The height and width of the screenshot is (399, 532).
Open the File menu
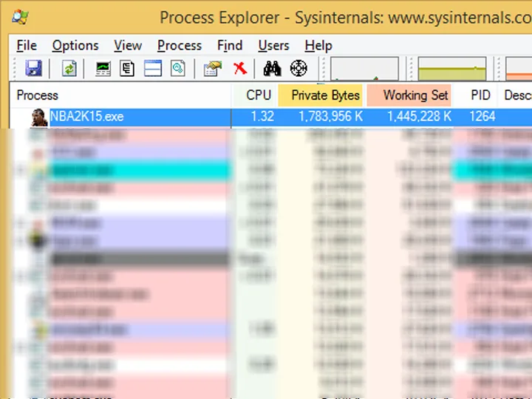[x=27, y=46]
